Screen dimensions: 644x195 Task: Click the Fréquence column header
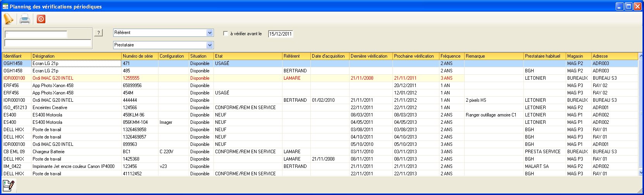coord(452,56)
